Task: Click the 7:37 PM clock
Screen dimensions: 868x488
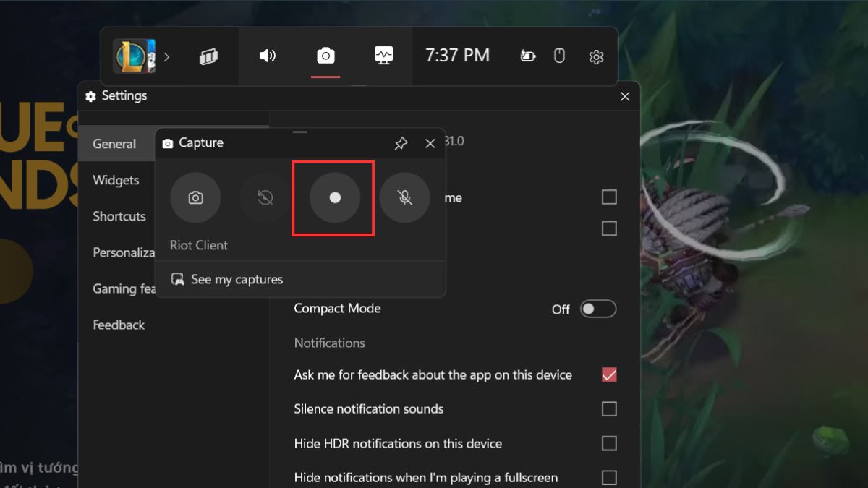Action: click(x=457, y=56)
